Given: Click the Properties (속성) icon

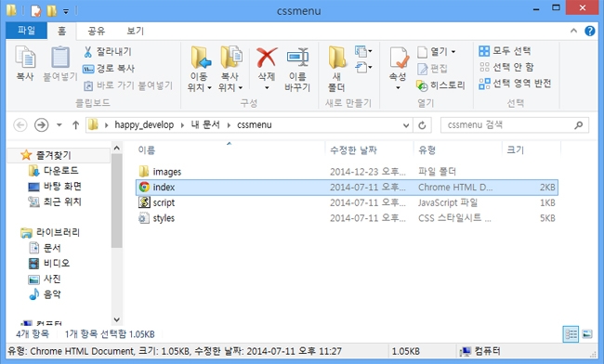Looking at the screenshot, I should [x=399, y=58].
